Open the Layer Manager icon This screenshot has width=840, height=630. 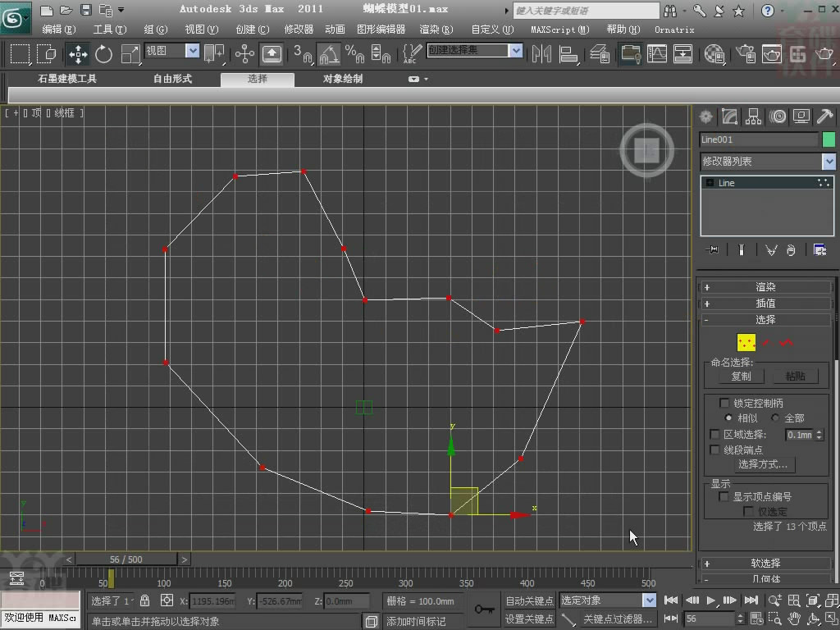coord(600,53)
